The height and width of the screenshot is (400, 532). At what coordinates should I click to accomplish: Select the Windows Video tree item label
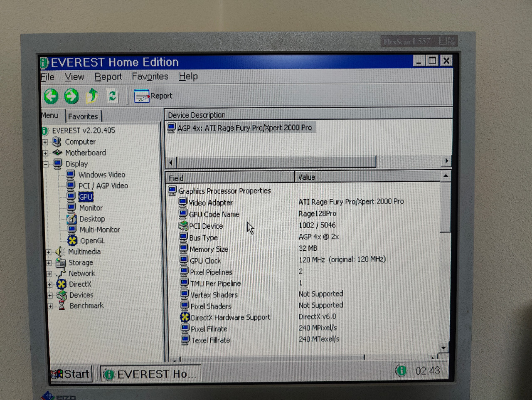pos(102,175)
